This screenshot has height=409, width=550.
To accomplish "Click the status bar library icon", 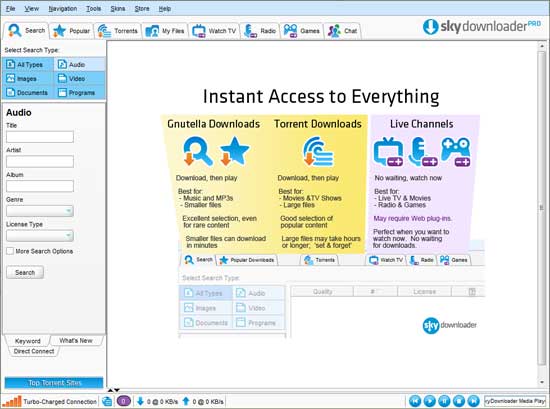I will pos(107,401).
